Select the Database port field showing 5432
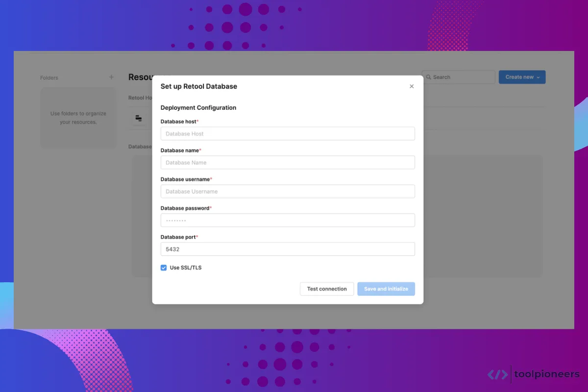This screenshot has height=392, width=588. [288, 249]
